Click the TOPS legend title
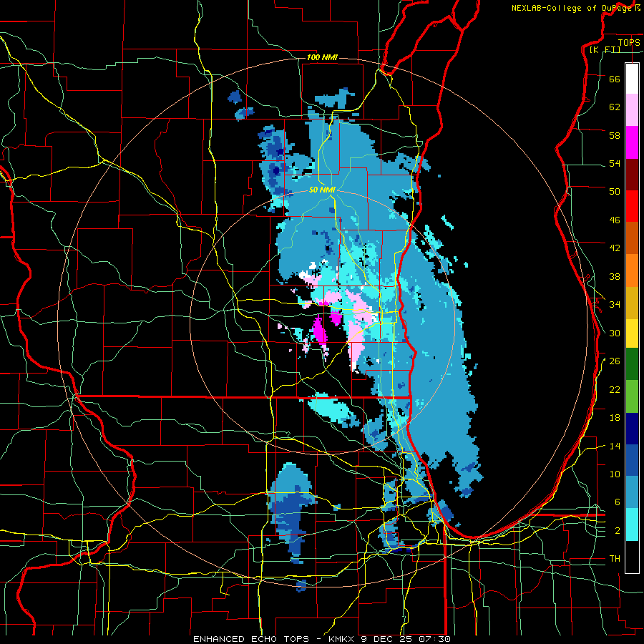This screenshot has width=644, height=644. (629, 42)
